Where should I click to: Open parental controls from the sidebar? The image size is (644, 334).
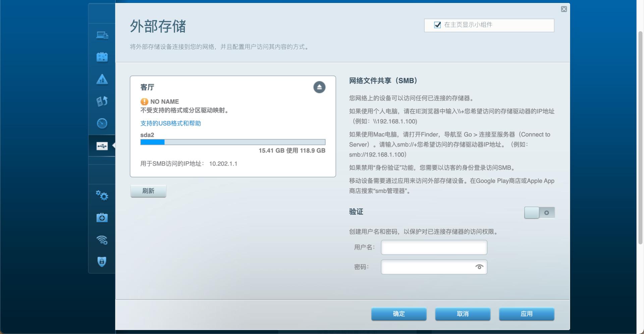pos(102,79)
